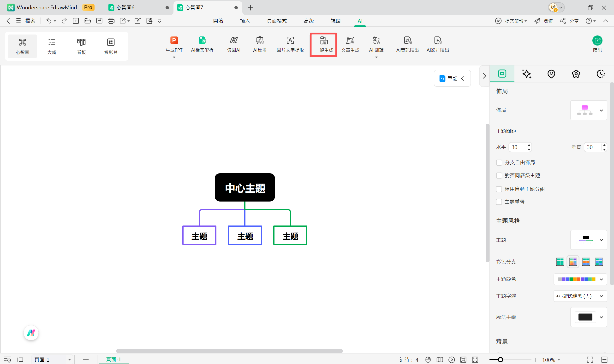Select the AI繪畫 tool
614x364 pixels.
tap(260, 45)
